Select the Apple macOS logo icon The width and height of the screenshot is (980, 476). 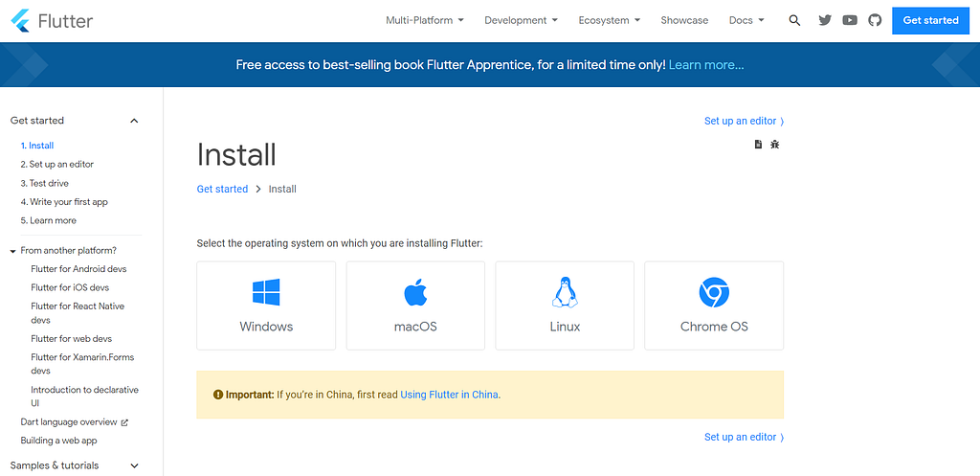(415, 293)
